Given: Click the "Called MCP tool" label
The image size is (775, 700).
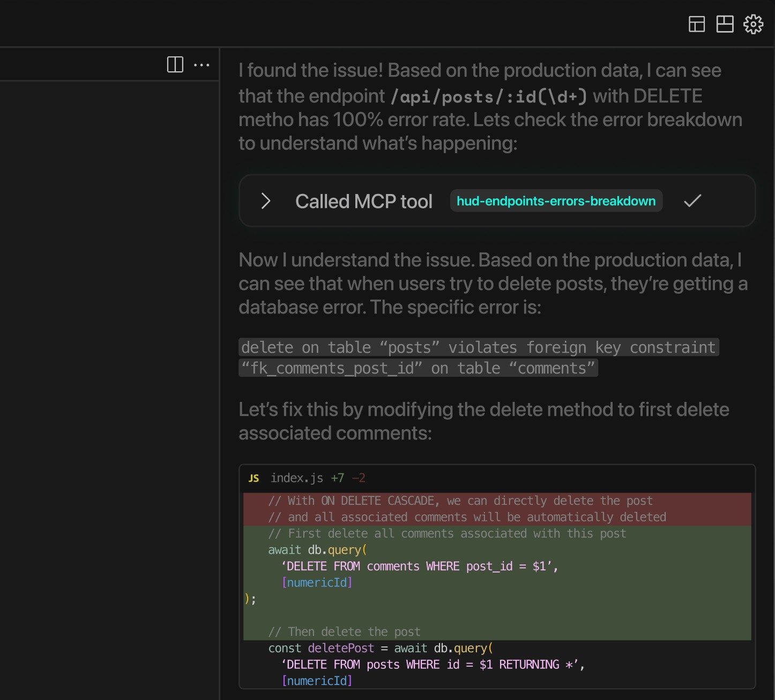Looking at the screenshot, I should tap(363, 202).
